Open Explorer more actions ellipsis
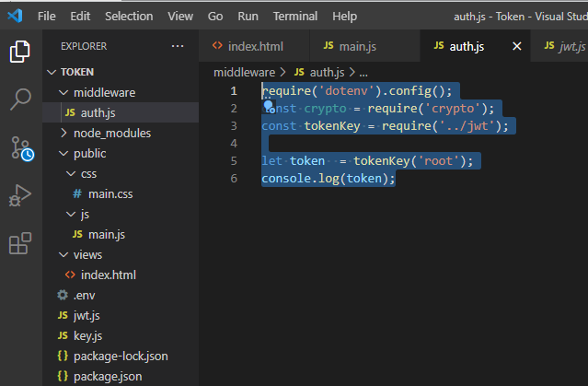The width and height of the screenshot is (588, 386). point(178,46)
